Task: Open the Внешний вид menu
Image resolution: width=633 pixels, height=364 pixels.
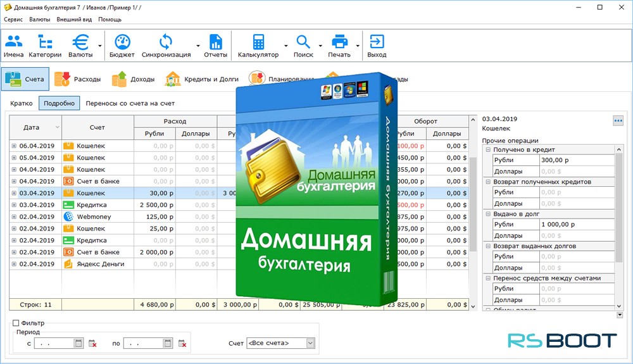Action: [74, 20]
